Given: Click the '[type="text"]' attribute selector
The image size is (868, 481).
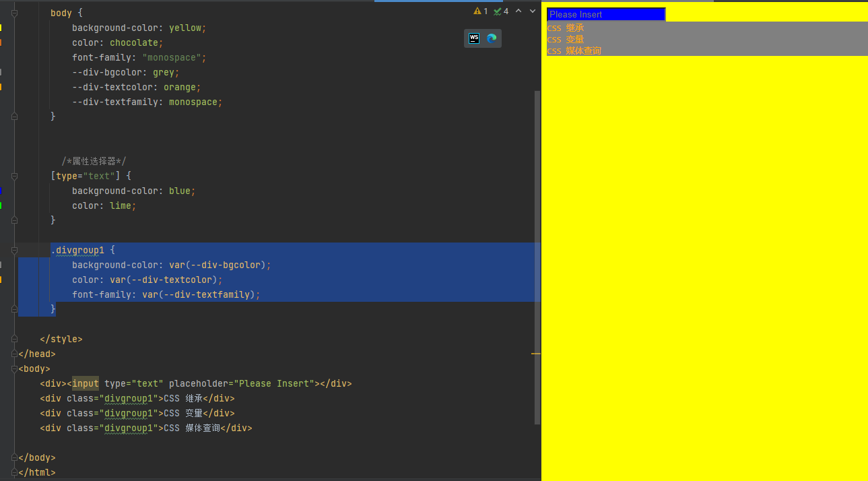Looking at the screenshot, I should point(86,176).
